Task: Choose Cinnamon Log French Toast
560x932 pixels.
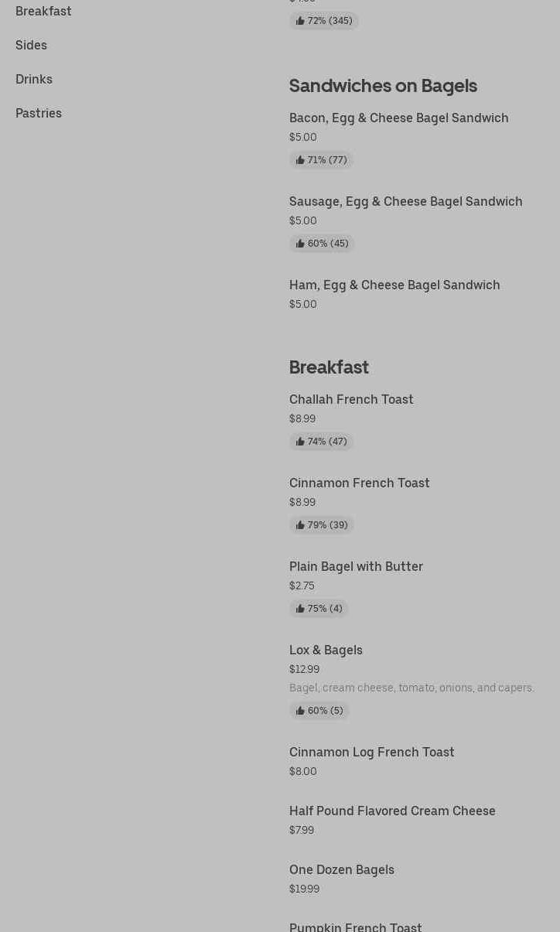Action: pos(371,752)
